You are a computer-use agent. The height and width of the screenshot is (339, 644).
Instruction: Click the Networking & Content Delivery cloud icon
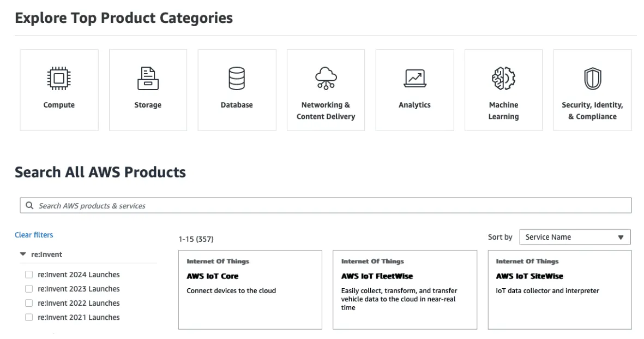(x=326, y=79)
